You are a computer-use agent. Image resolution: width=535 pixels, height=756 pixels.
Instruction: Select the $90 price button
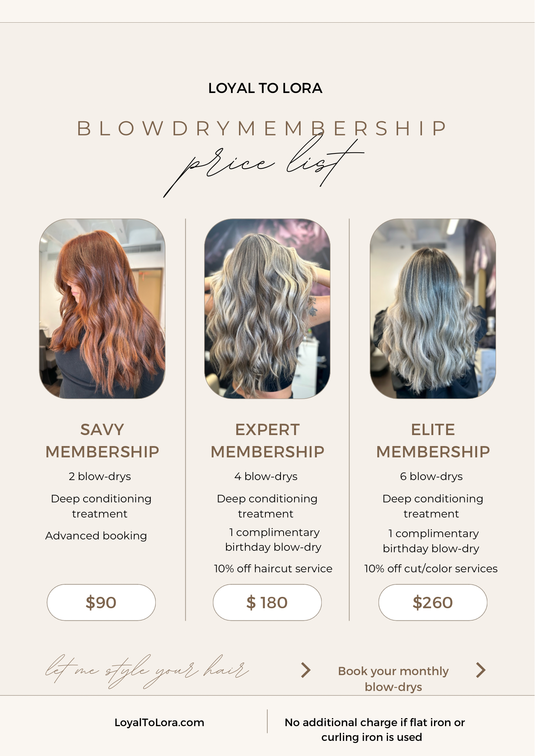[101, 602]
